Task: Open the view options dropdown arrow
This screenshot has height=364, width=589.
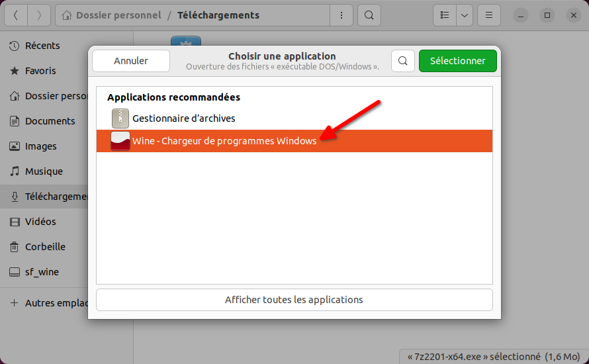Action: click(x=465, y=15)
